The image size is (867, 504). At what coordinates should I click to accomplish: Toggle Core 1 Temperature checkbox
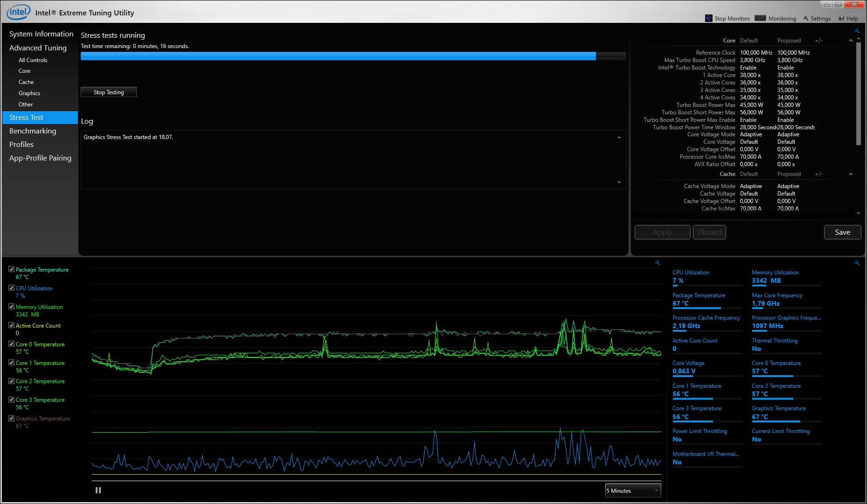click(x=11, y=363)
